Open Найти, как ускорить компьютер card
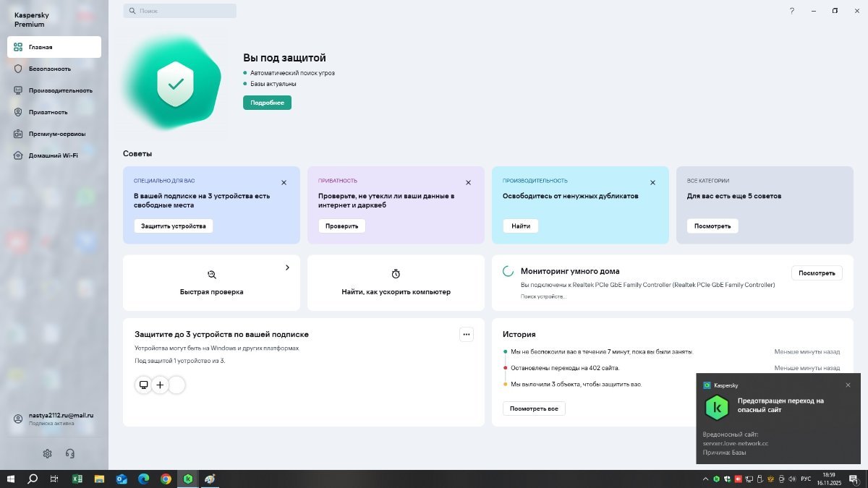Screen dimensions: 868x488 coord(396,283)
